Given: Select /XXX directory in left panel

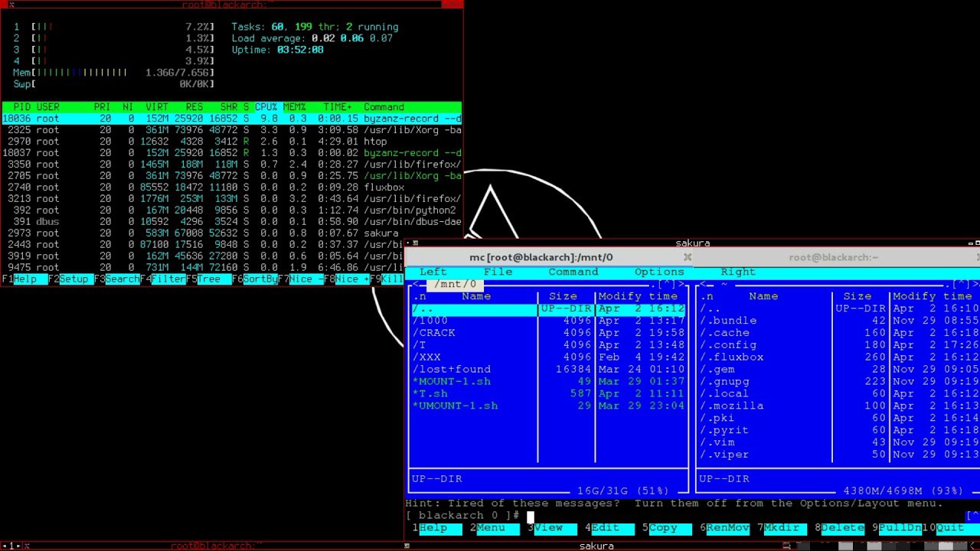Looking at the screenshot, I should 549,357.
